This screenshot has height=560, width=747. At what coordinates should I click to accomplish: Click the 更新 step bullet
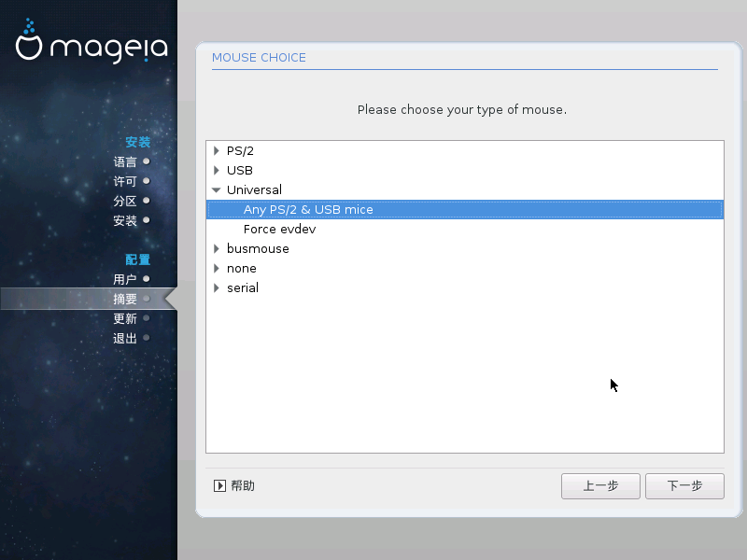[147, 318]
